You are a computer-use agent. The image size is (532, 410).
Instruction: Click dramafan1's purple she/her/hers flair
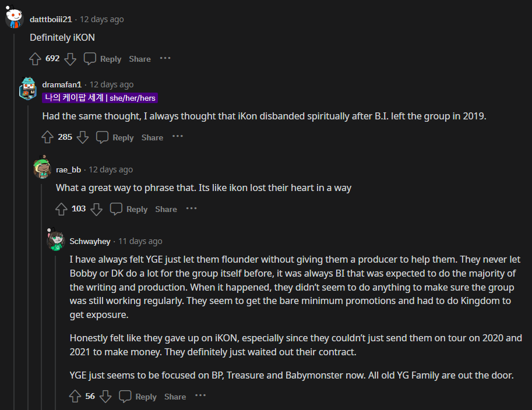pyautogui.click(x=100, y=98)
